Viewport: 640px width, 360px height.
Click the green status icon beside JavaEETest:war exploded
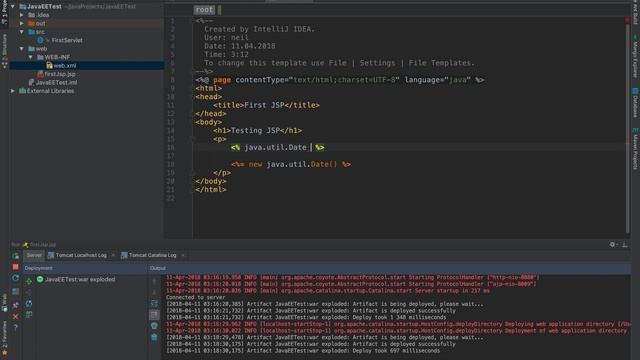coord(40,279)
